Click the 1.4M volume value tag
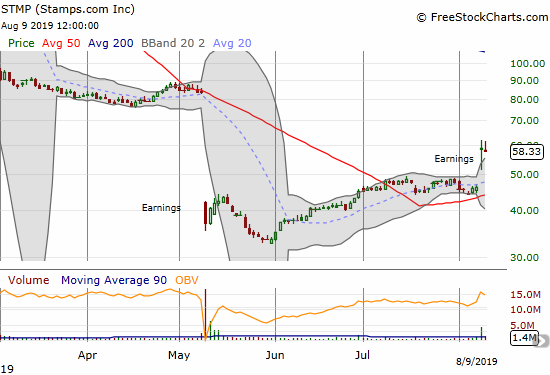 [x=524, y=337]
